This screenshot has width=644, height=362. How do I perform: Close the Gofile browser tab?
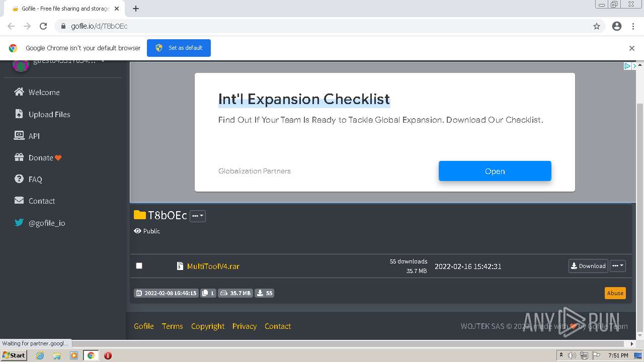(x=117, y=9)
